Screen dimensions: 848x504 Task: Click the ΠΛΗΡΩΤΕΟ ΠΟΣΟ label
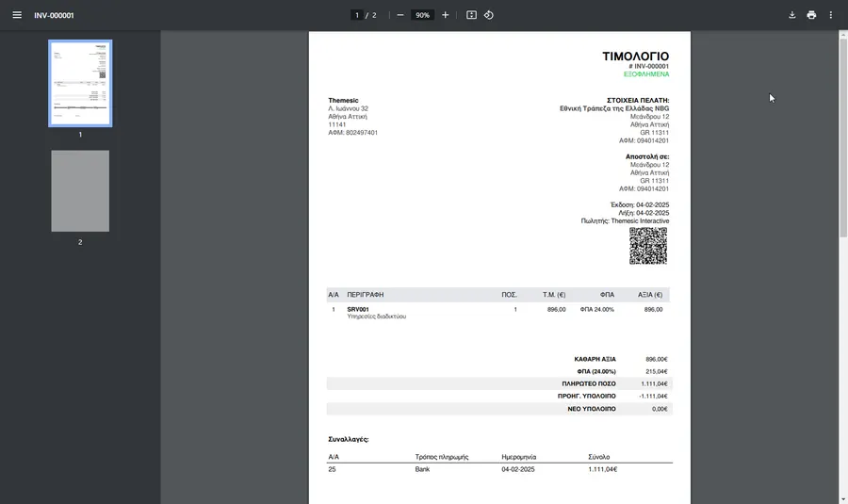588,384
